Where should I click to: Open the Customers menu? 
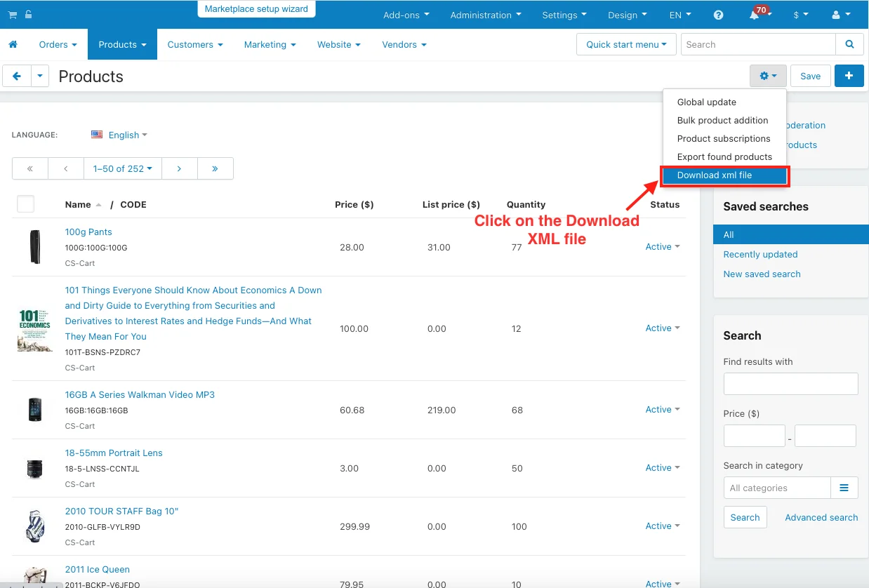pyautogui.click(x=195, y=44)
